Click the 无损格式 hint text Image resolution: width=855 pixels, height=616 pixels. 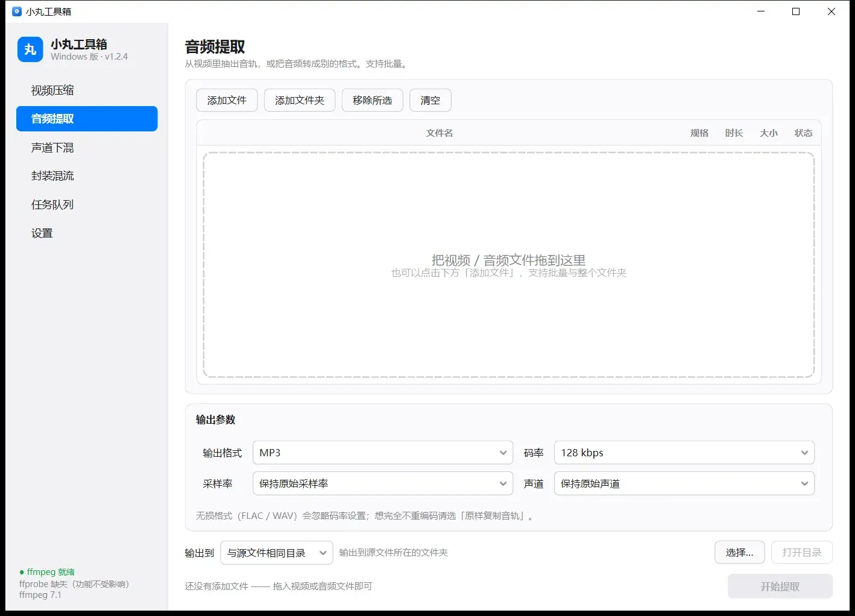click(x=365, y=516)
